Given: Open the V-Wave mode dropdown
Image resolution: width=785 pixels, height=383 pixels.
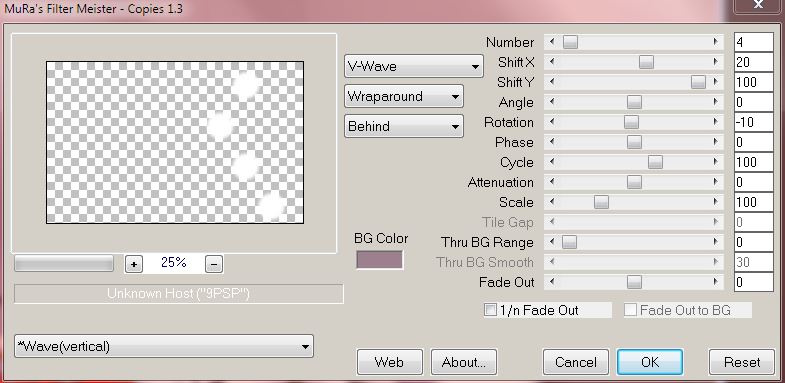Looking at the screenshot, I should [414, 66].
